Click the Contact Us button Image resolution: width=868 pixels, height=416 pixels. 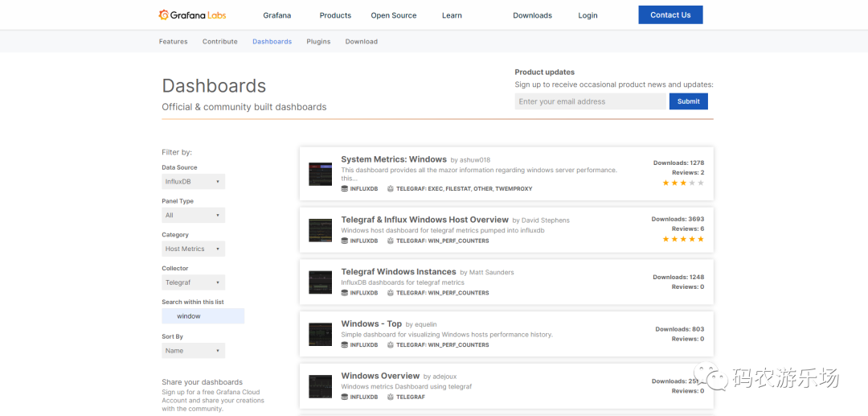pyautogui.click(x=670, y=15)
